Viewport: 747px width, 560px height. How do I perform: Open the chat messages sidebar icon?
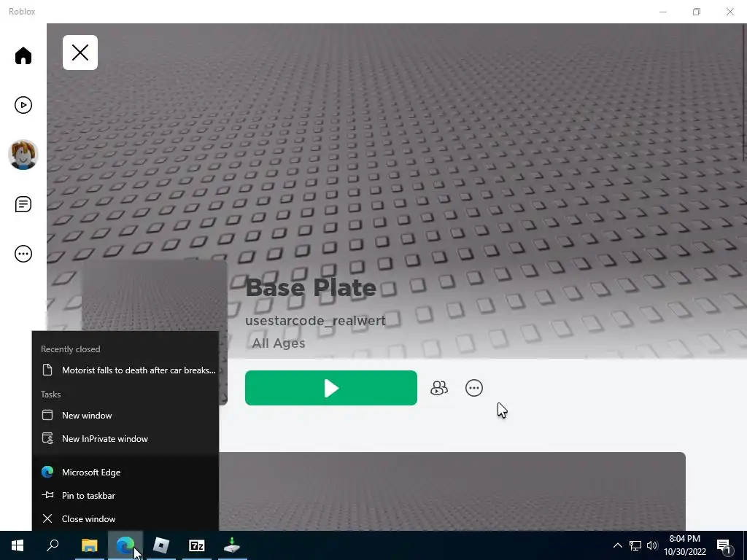(23, 204)
